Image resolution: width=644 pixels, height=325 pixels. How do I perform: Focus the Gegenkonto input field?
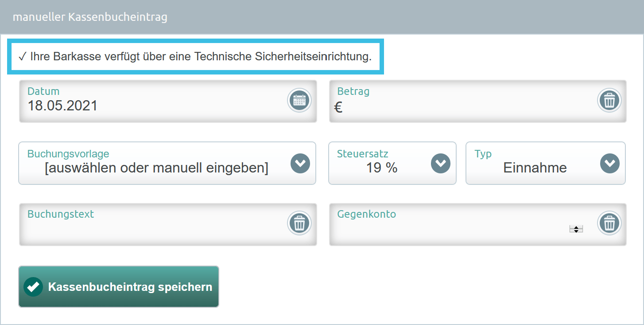coord(477,224)
